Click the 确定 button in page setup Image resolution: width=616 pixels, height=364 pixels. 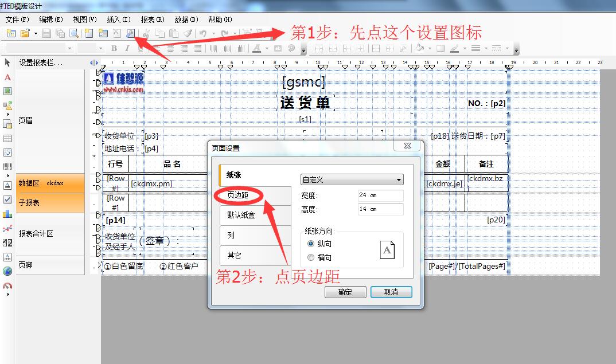click(345, 292)
